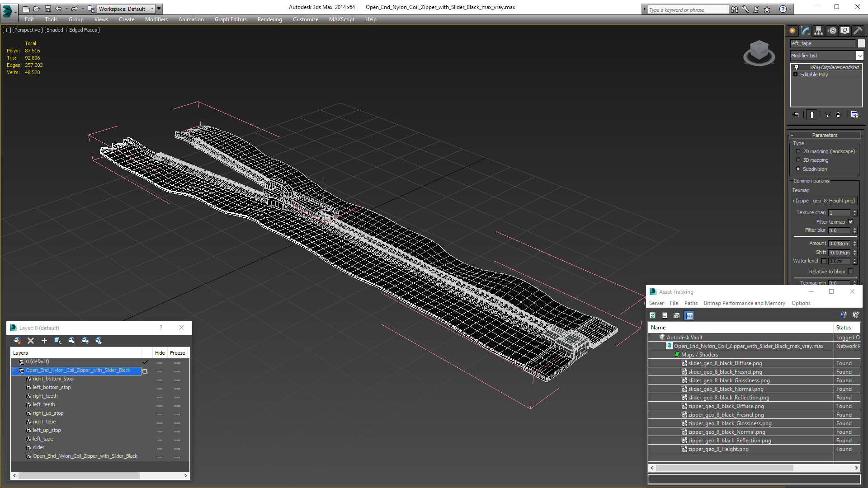This screenshot has height=488, width=868.
Task: Toggle Relative to bbox checkbox
Action: (x=850, y=272)
